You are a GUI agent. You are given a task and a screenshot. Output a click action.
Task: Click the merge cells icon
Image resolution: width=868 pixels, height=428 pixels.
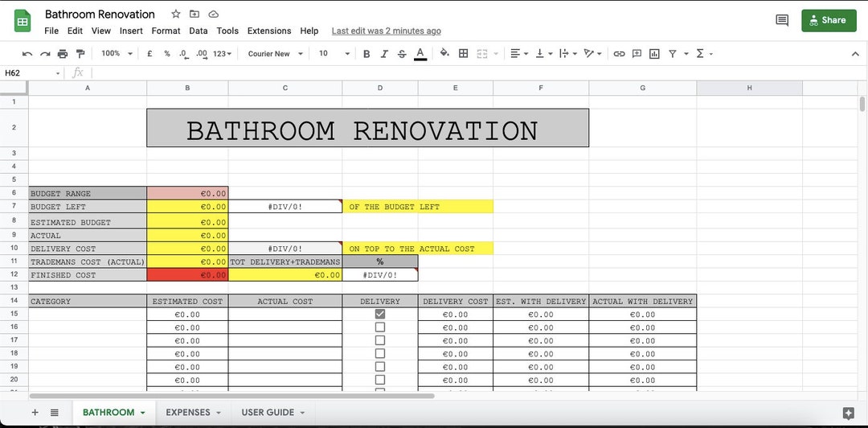(x=481, y=54)
